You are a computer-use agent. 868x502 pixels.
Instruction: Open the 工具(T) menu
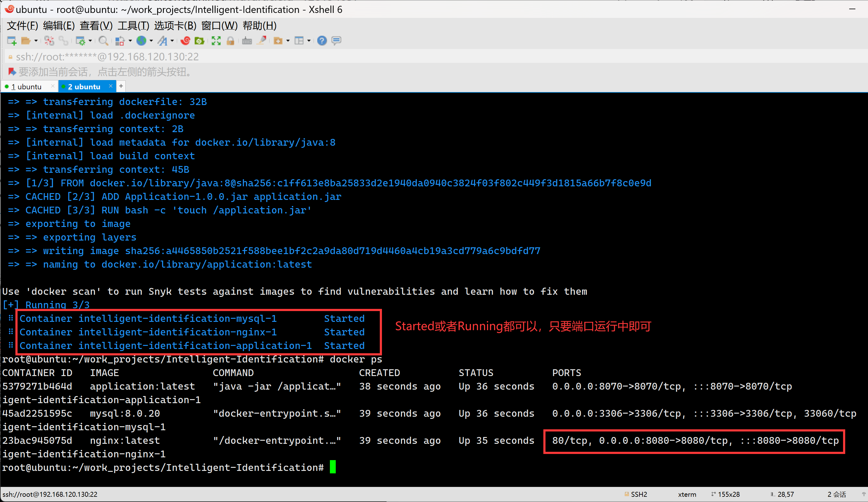pos(133,26)
